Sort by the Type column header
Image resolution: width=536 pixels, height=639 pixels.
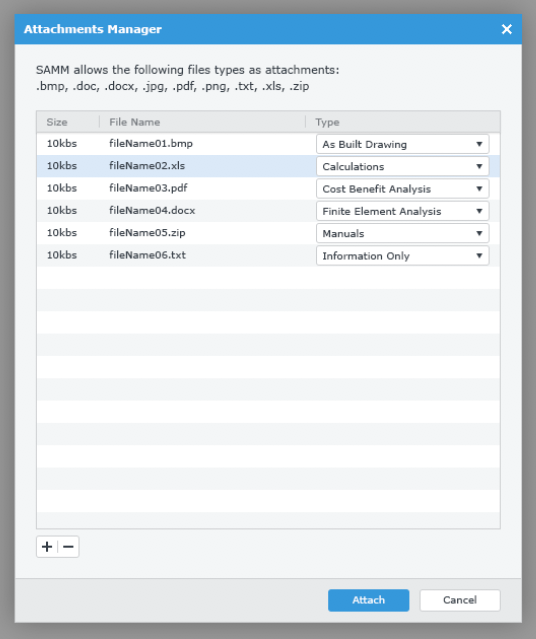403,122
